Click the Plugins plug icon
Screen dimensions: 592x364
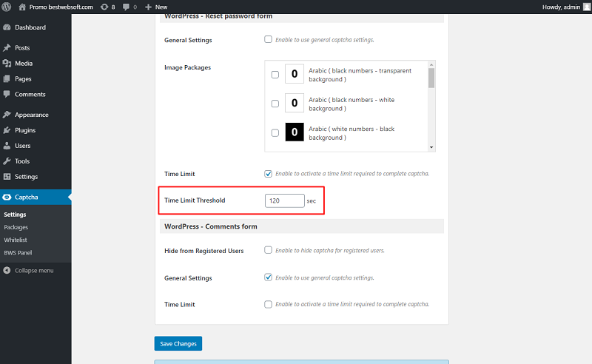coord(7,130)
